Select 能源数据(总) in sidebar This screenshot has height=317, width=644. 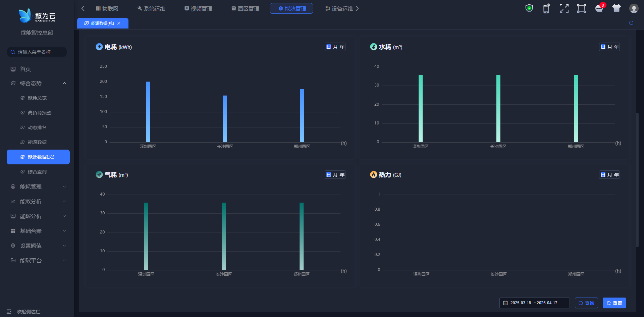pyautogui.click(x=38, y=157)
